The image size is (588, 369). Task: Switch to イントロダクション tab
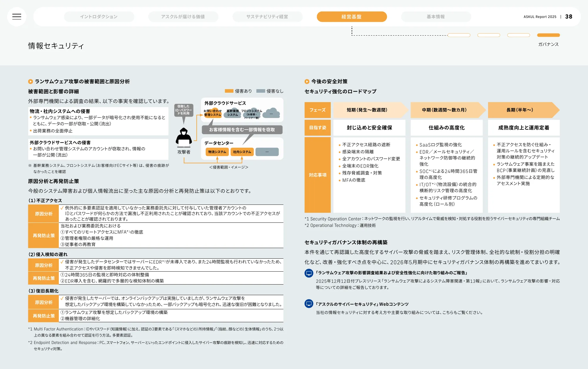(99, 17)
